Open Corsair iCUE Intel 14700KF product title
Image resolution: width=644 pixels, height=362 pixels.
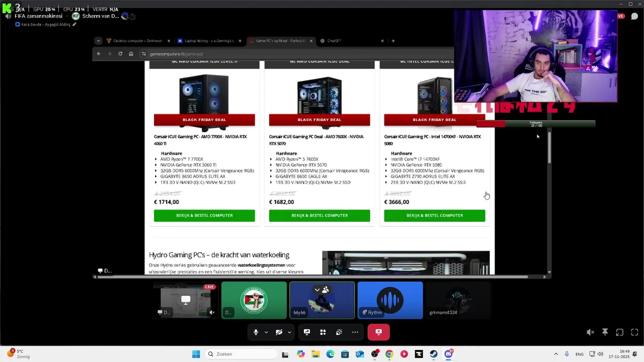[433, 140]
